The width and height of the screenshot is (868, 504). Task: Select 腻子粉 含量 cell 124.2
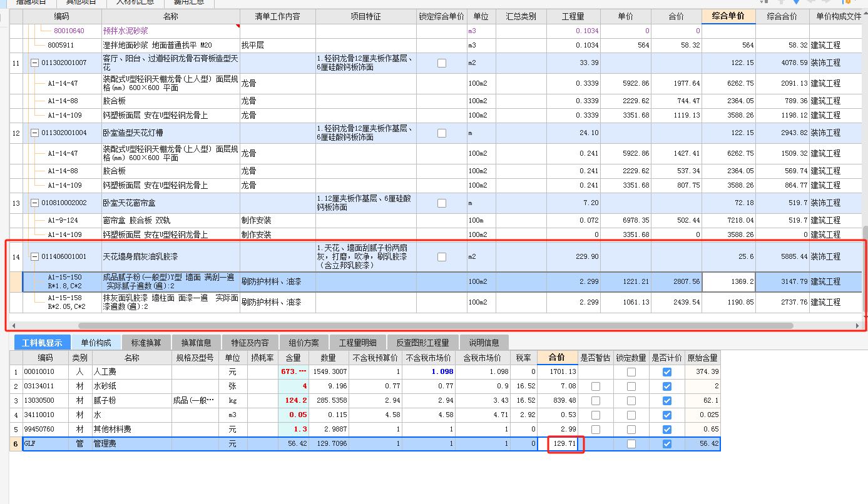pos(293,401)
